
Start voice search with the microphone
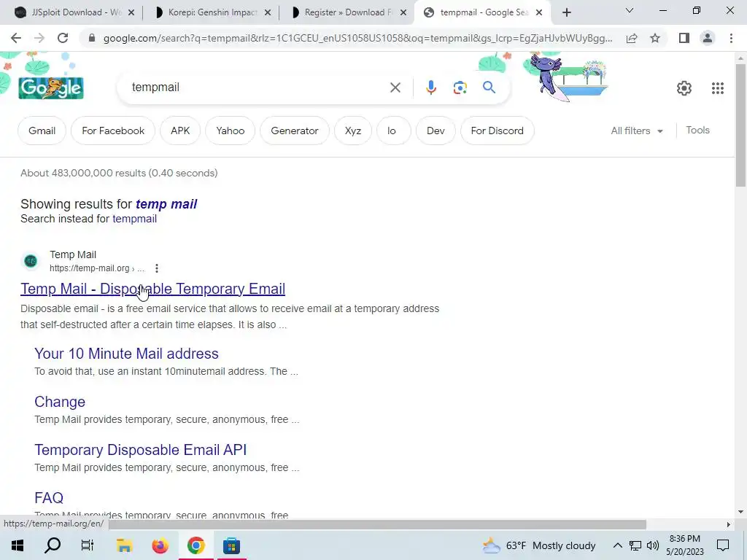click(430, 87)
